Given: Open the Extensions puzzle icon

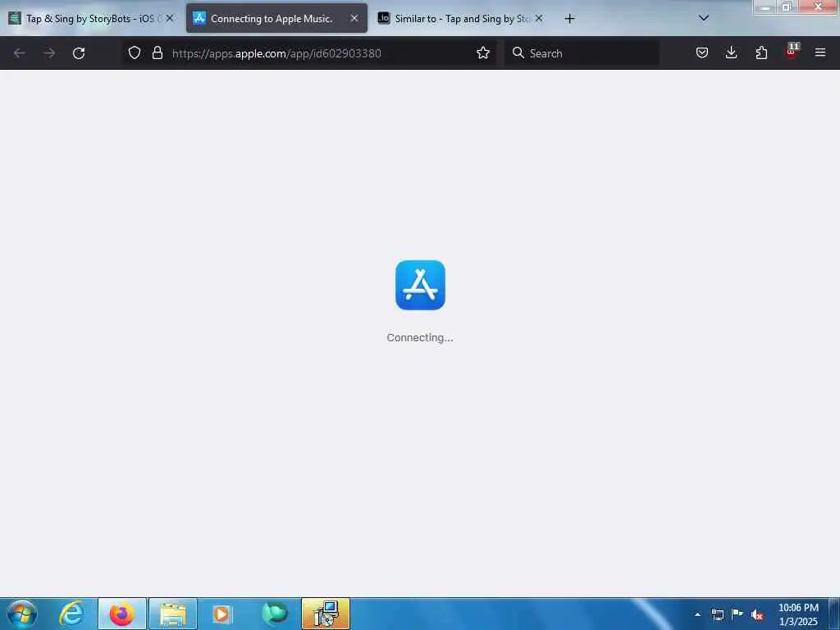Looking at the screenshot, I should click(761, 52).
